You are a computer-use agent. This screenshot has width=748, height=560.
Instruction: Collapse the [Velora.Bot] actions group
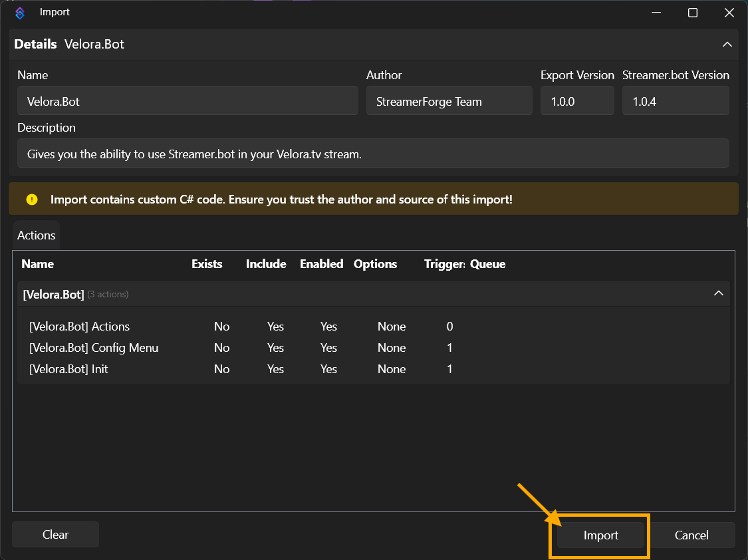(x=718, y=293)
